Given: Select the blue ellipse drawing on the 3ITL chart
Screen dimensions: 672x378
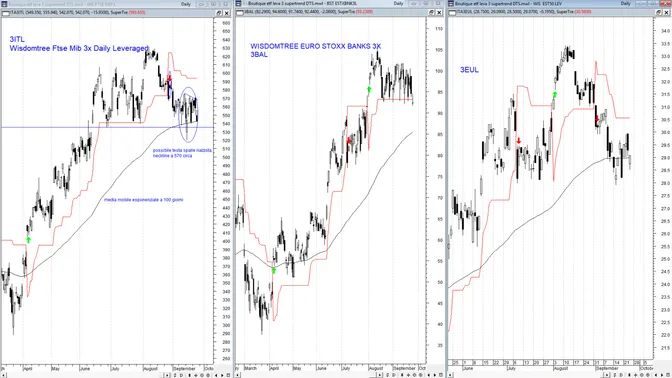Looking at the screenshot, I should point(188,114).
